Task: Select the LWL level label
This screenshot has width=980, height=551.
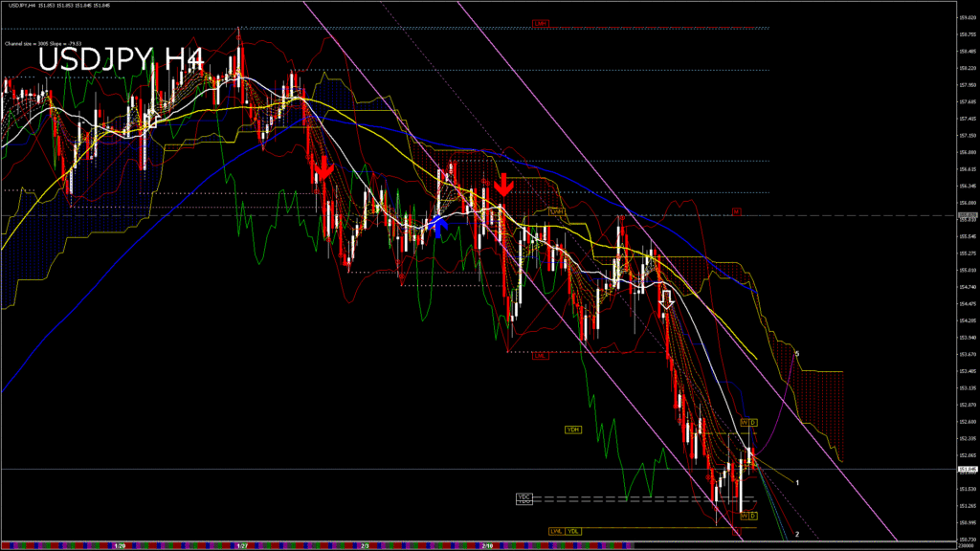Action: point(555,531)
